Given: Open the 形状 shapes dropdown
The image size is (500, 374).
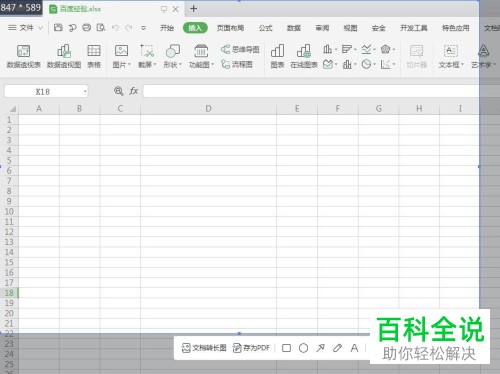Looking at the screenshot, I should click(173, 56).
